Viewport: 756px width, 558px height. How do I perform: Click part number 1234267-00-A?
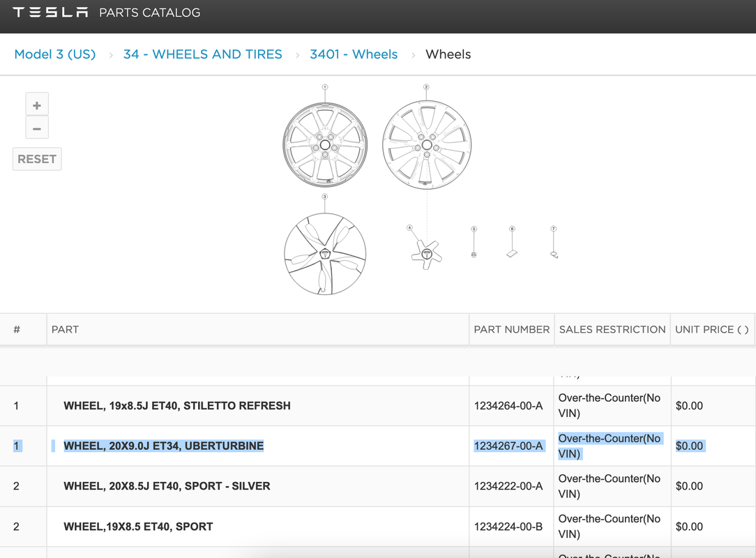[508, 446]
